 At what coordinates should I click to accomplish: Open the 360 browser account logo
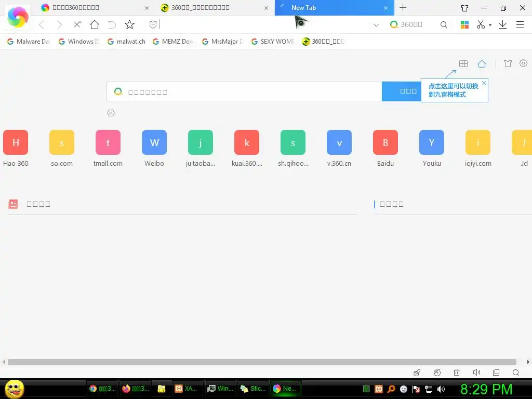pos(18,17)
